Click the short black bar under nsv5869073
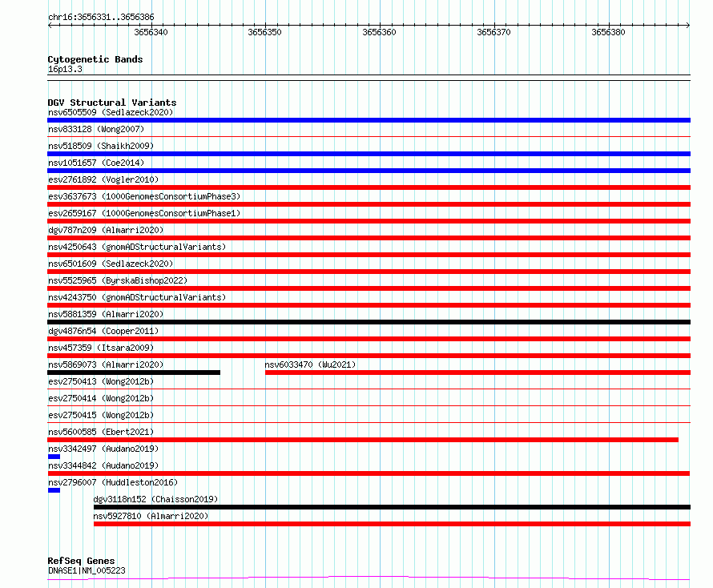Image resolution: width=713 pixels, height=588 pixels. tap(134, 373)
